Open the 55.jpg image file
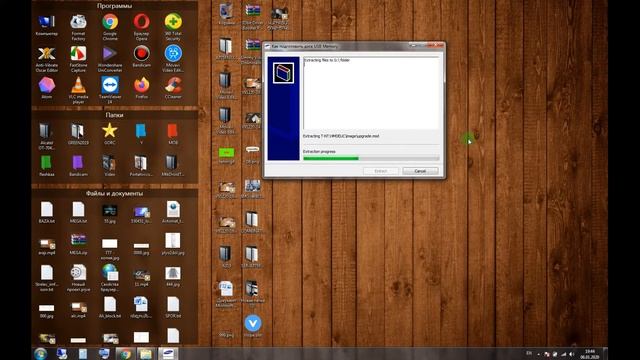The image size is (640, 360). (x=109, y=213)
